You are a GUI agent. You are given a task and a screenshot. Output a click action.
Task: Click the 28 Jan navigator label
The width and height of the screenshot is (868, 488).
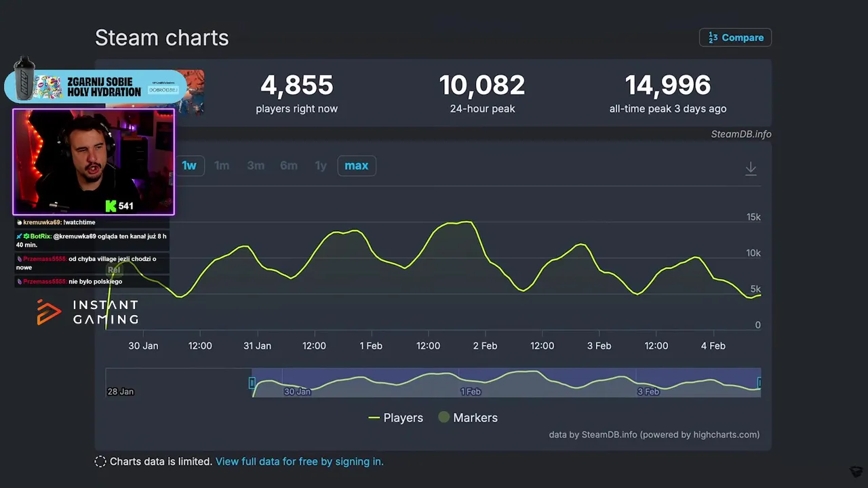tap(121, 392)
